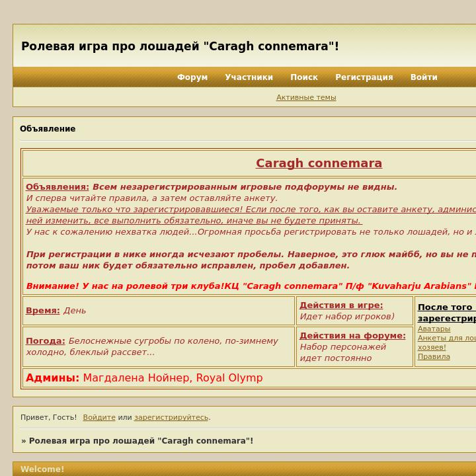Image resolution: width=476 pixels, height=476 pixels.
Task: Click the Действия на форуме: label
Action: 353,335
